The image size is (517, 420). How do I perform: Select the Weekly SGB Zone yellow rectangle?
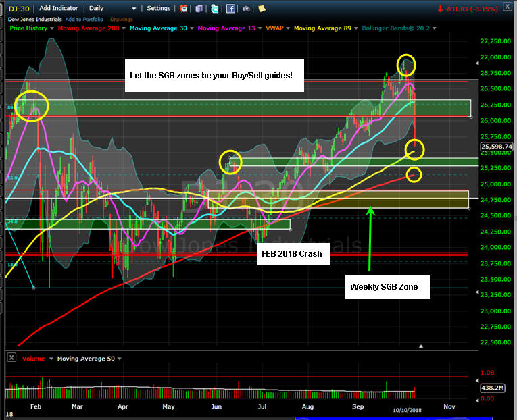[339, 199]
